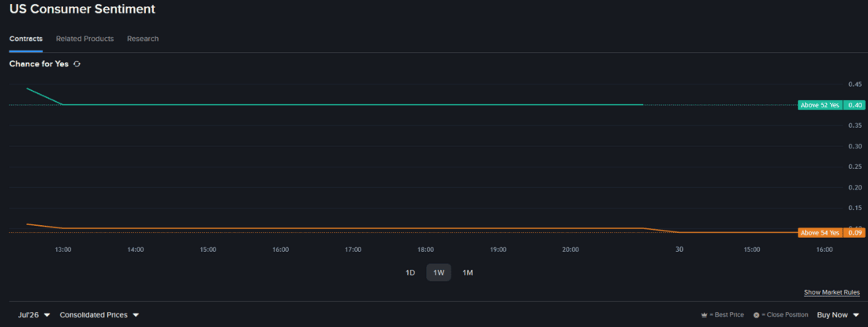The width and height of the screenshot is (868, 327).
Task: Click the Above 54 Yes series label
Action: pyautogui.click(x=820, y=233)
